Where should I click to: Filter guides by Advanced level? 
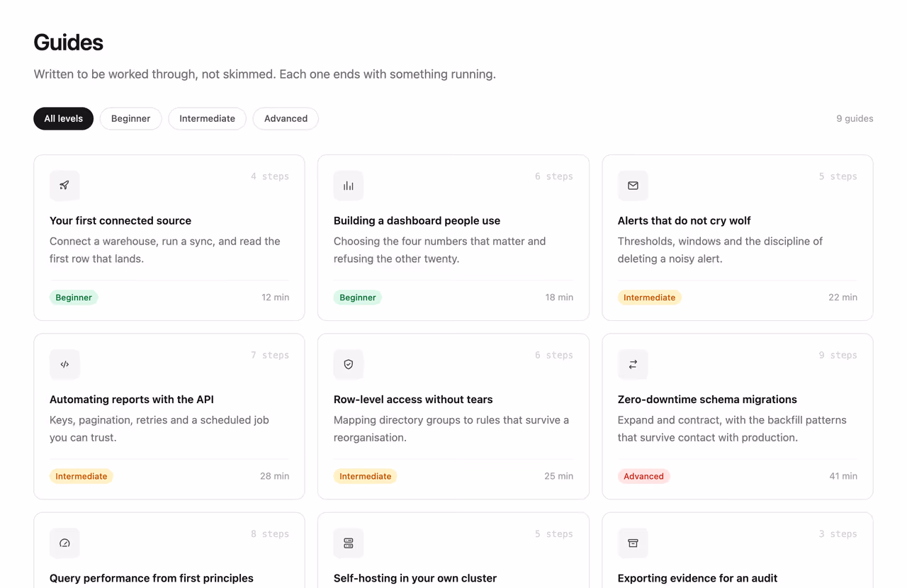tap(286, 118)
